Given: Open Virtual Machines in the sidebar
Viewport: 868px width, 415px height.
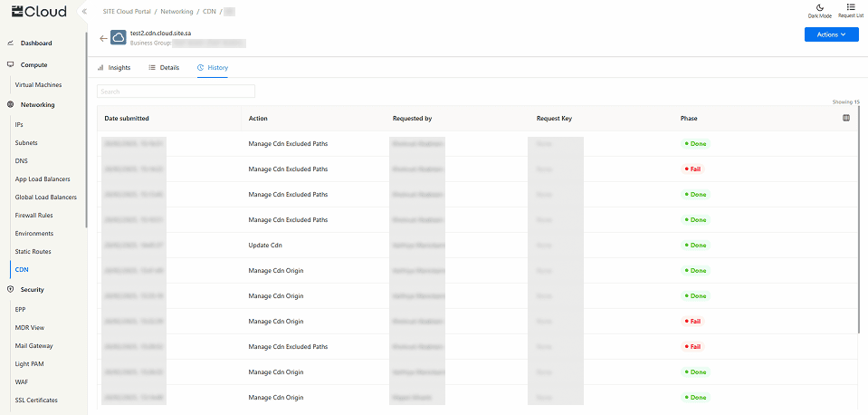Looking at the screenshot, I should pos(38,84).
